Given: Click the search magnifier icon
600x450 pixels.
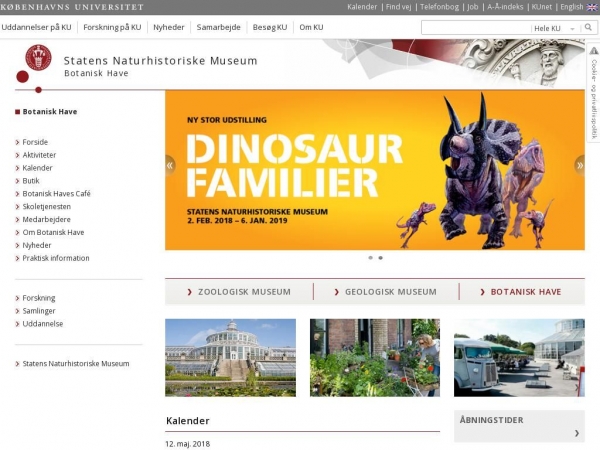Looking at the screenshot, I should click(x=588, y=28).
